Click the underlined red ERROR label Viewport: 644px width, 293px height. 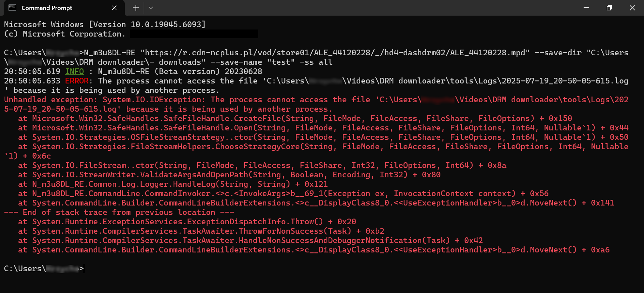point(77,81)
